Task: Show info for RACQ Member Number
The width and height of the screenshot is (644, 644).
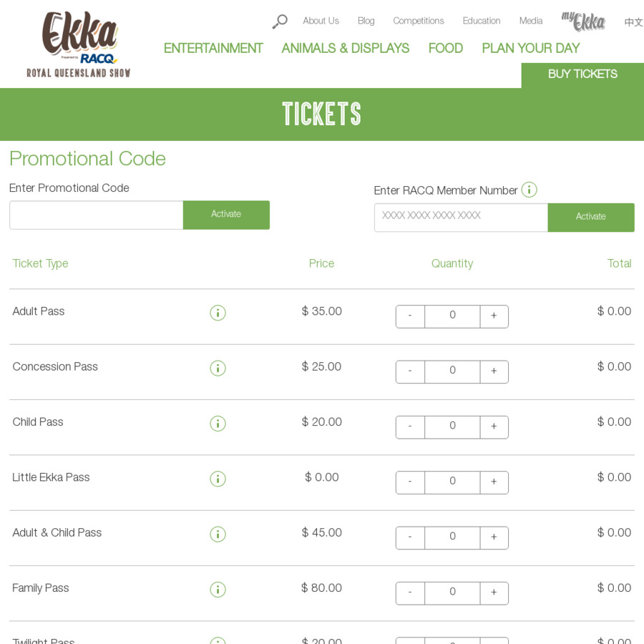Action: tap(529, 190)
